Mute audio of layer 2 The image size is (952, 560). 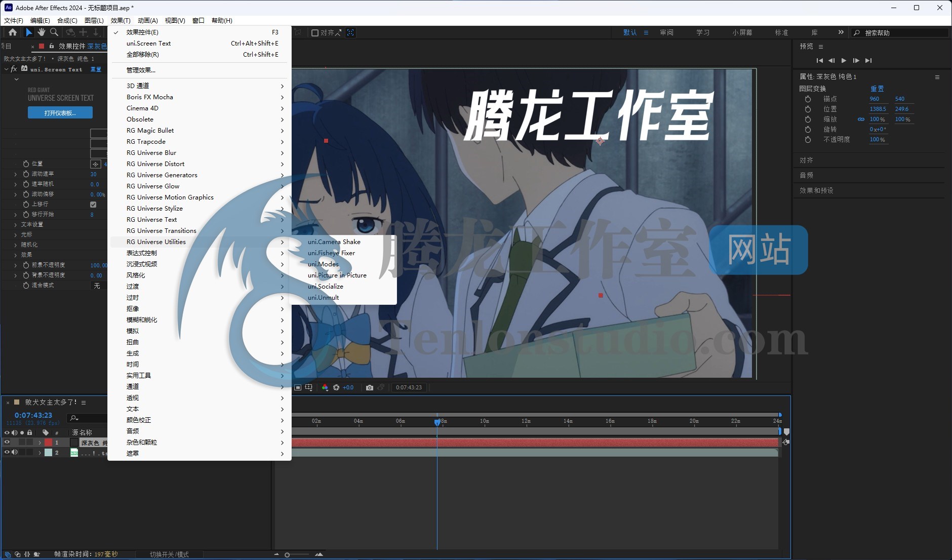coord(15,453)
